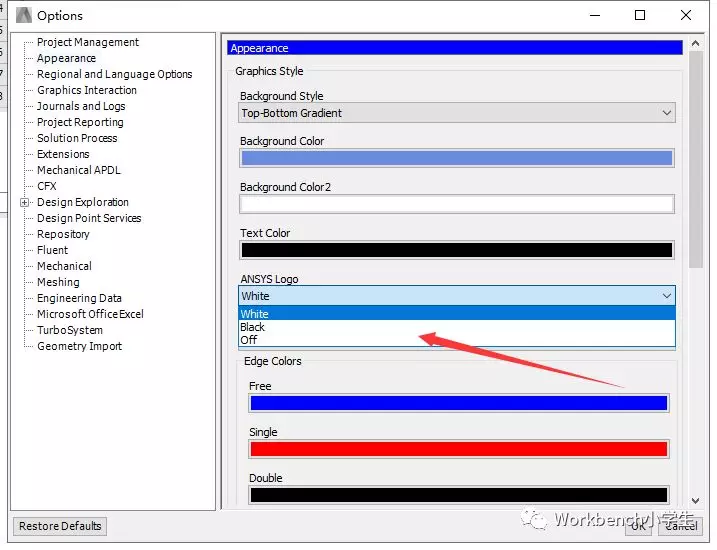Click the scrollbar up arrow
717x550 pixels.
pos(696,43)
